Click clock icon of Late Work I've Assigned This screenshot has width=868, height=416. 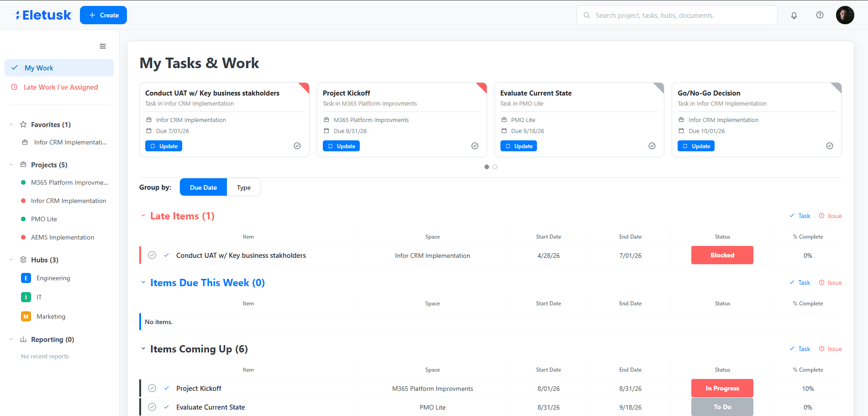14,87
